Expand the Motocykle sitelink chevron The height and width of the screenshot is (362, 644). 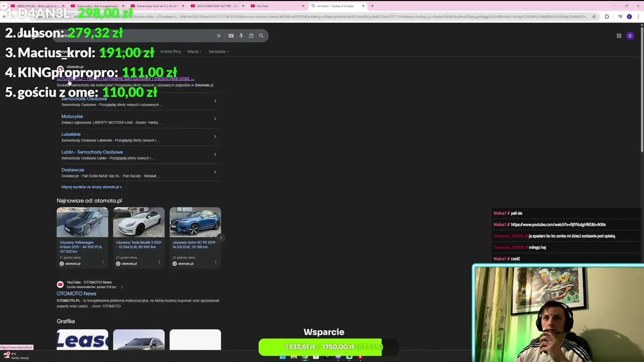(215, 119)
